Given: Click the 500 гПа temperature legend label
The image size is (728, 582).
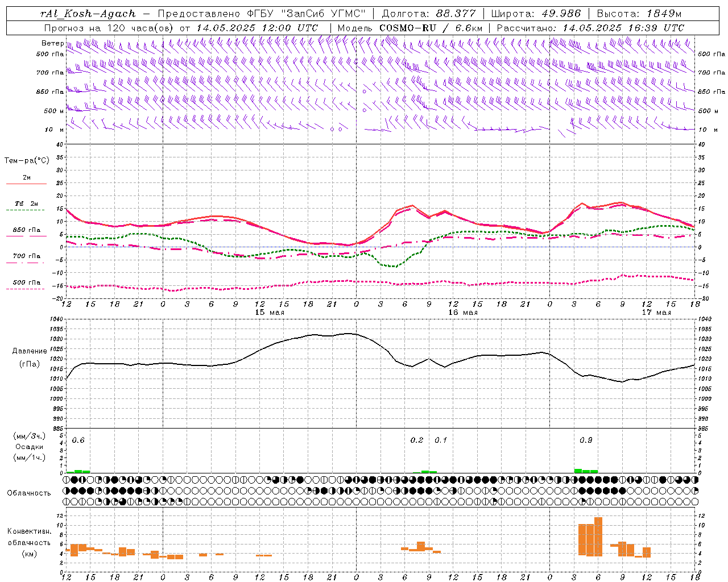Looking at the screenshot, I should 26,282.
